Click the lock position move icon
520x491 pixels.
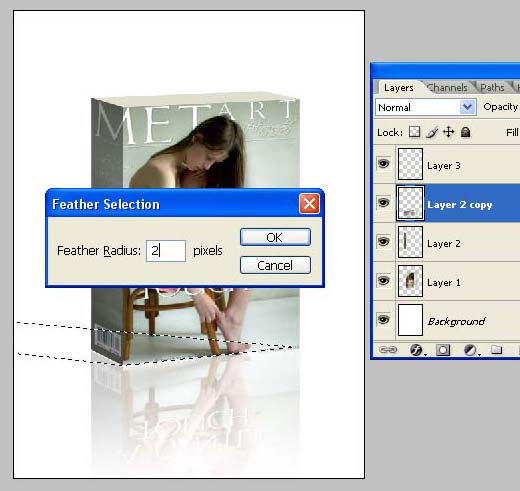pyautogui.click(x=449, y=132)
